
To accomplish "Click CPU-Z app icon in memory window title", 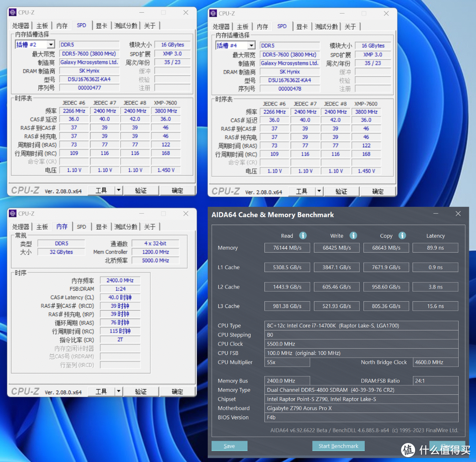I will pos(13,213).
